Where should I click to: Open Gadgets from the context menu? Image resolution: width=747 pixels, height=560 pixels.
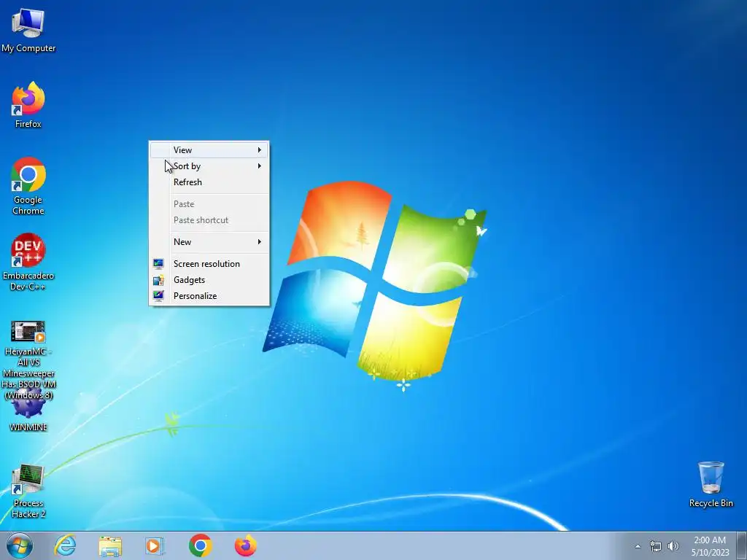pyautogui.click(x=209, y=280)
